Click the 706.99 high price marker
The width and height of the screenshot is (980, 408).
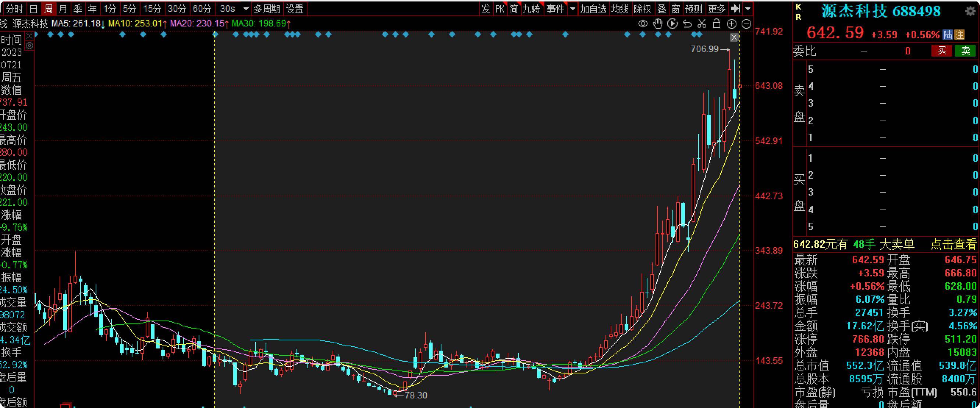point(705,49)
